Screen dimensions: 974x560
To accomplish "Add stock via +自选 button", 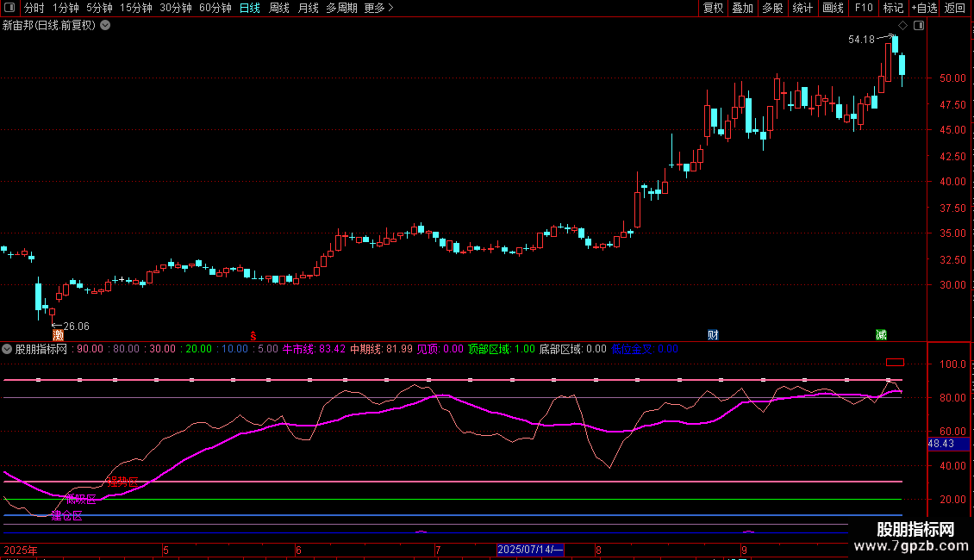I will coord(923,9).
